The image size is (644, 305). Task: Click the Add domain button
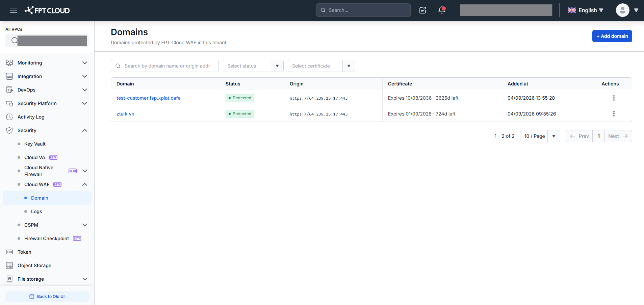(x=612, y=36)
